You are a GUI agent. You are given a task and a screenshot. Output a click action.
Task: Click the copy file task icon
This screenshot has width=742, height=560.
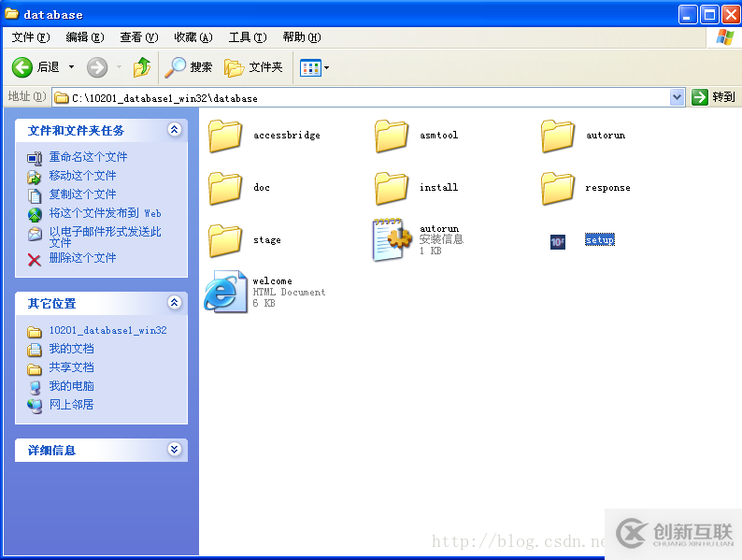34,195
